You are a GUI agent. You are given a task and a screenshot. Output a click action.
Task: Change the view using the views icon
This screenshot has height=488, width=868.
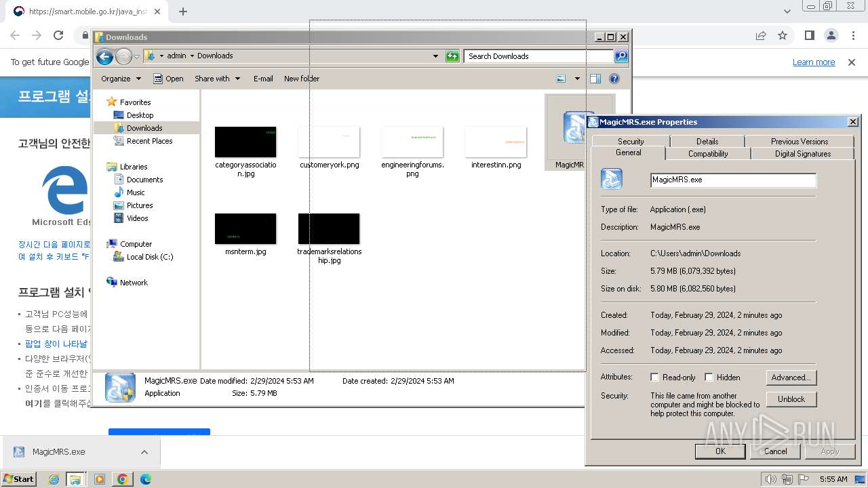pyautogui.click(x=561, y=79)
